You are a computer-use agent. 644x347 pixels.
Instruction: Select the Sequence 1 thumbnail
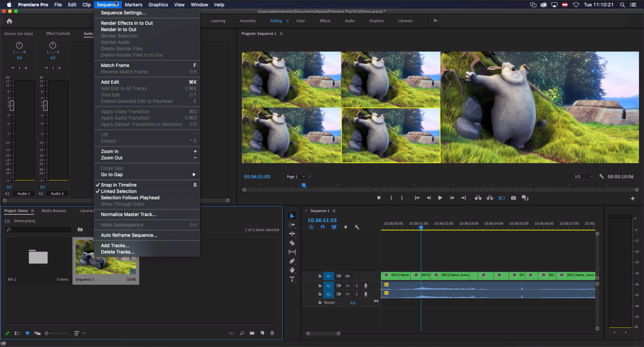coord(106,257)
